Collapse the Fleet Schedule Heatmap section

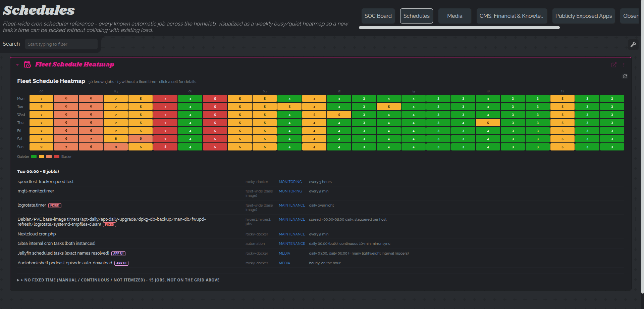click(x=17, y=64)
